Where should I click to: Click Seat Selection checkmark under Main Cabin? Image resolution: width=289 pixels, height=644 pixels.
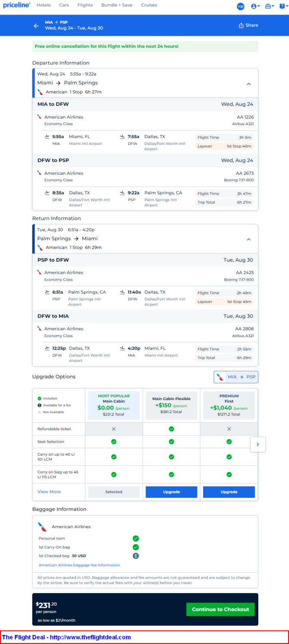(114, 442)
